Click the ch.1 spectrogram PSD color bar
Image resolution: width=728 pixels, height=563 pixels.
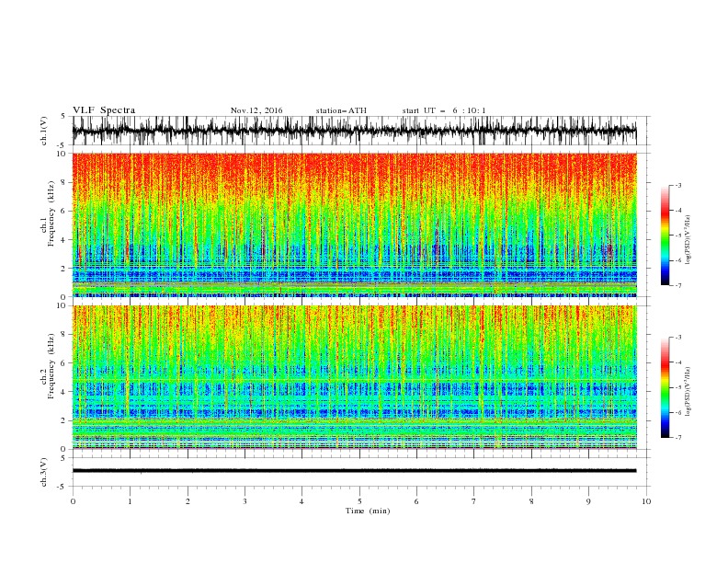(665, 236)
